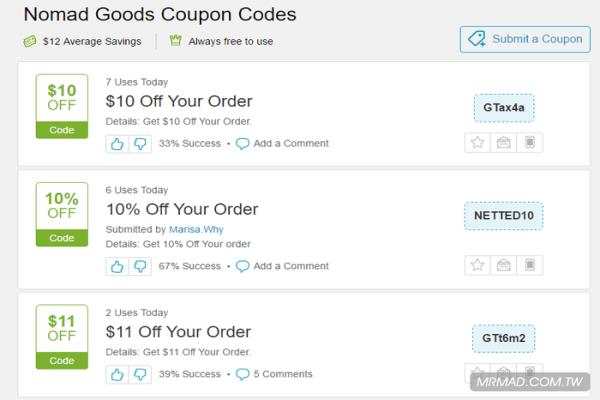Click the email icon for NETTED10 coupon

tap(504, 265)
